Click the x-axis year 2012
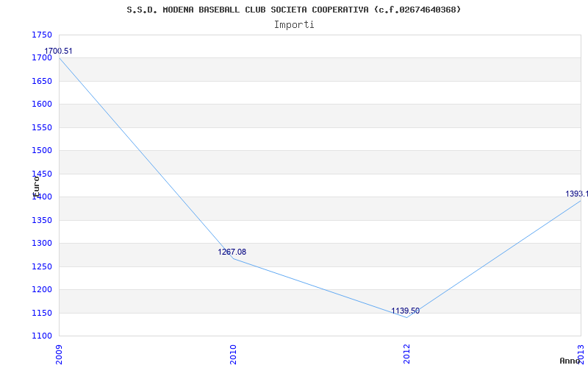 point(406,354)
